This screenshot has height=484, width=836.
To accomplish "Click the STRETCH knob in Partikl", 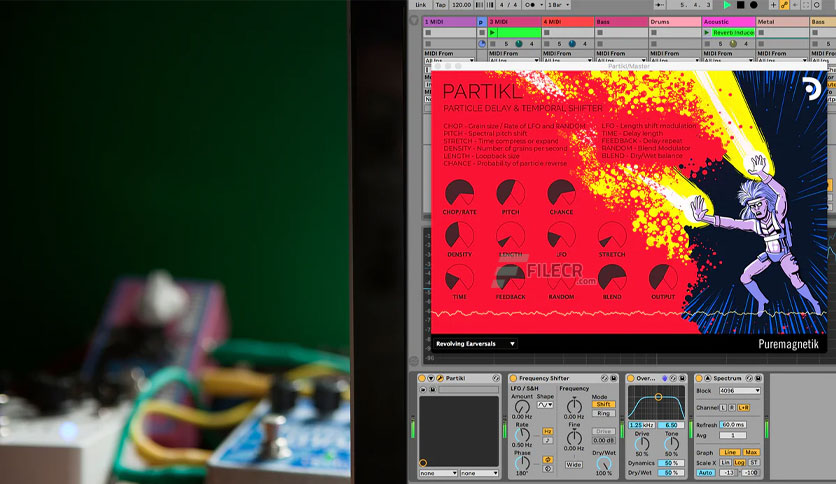I will [x=612, y=235].
